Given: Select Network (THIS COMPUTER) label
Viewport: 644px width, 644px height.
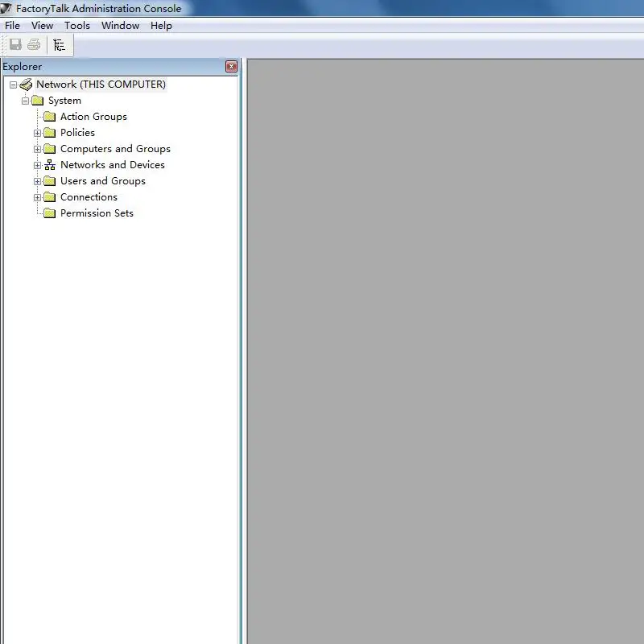Looking at the screenshot, I should [101, 85].
